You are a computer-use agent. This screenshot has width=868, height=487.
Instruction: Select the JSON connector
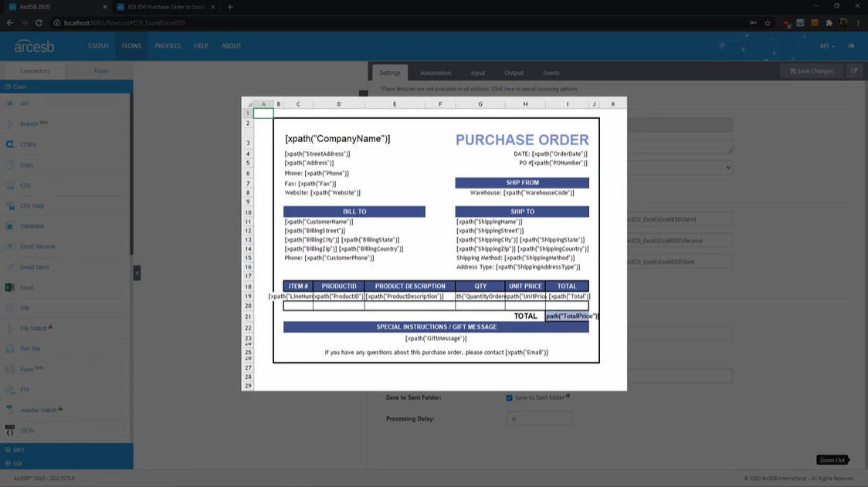click(x=27, y=431)
